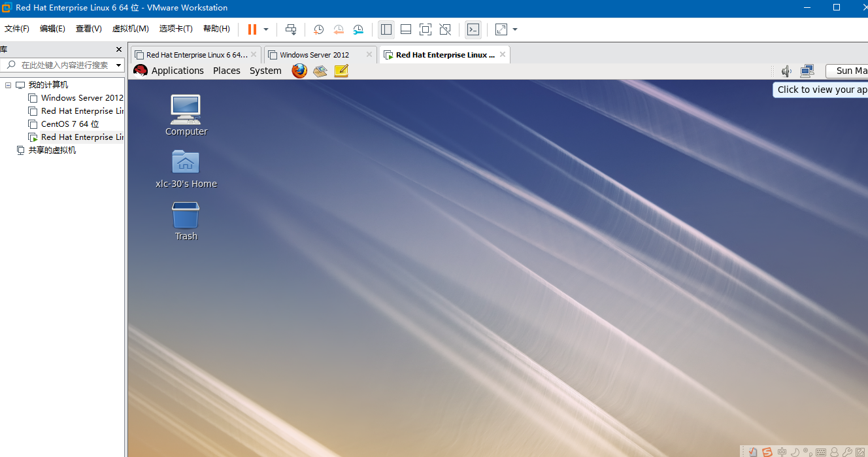
Task: Open the library search dropdown arrow
Action: 119,65
